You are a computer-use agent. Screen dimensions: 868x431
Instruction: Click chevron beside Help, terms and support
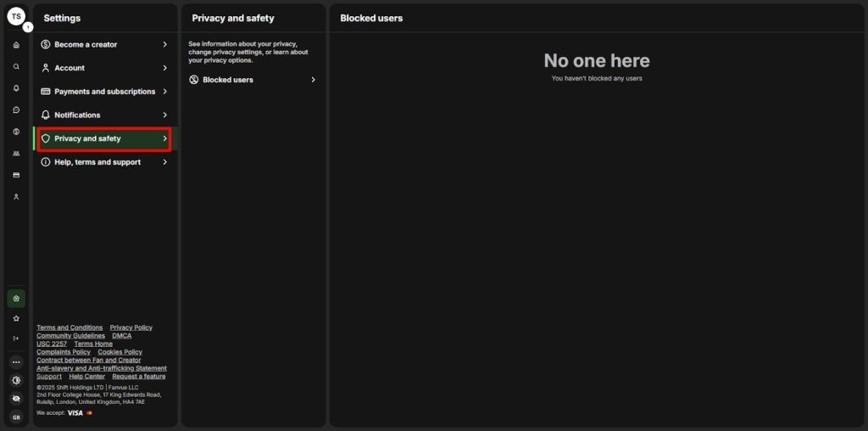pyautogui.click(x=165, y=162)
